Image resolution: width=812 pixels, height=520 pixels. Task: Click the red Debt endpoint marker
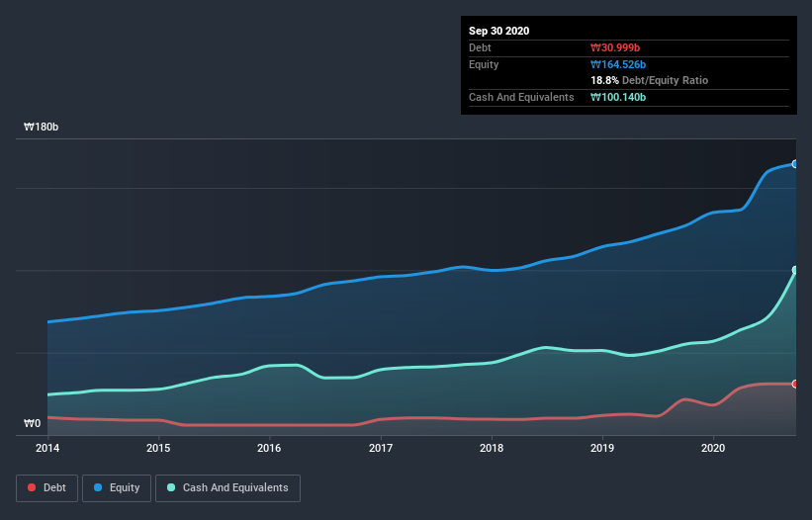[795, 384]
